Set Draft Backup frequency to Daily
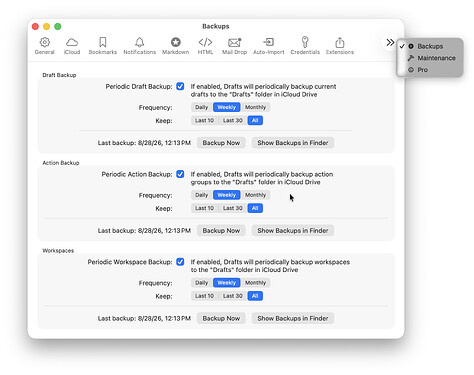This screenshot has width=474, height=375. [202, 107]
